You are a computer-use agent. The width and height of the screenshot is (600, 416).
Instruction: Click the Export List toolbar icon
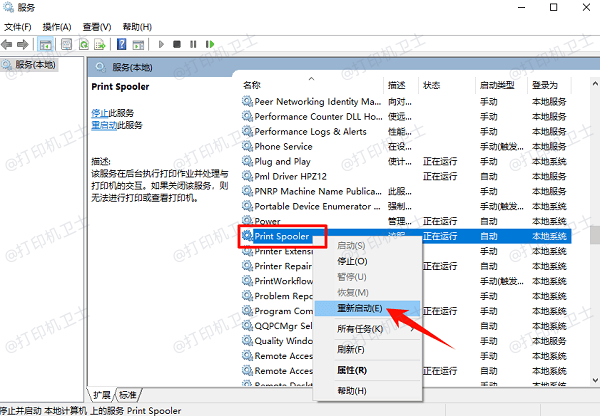click(x=102, y=44)
